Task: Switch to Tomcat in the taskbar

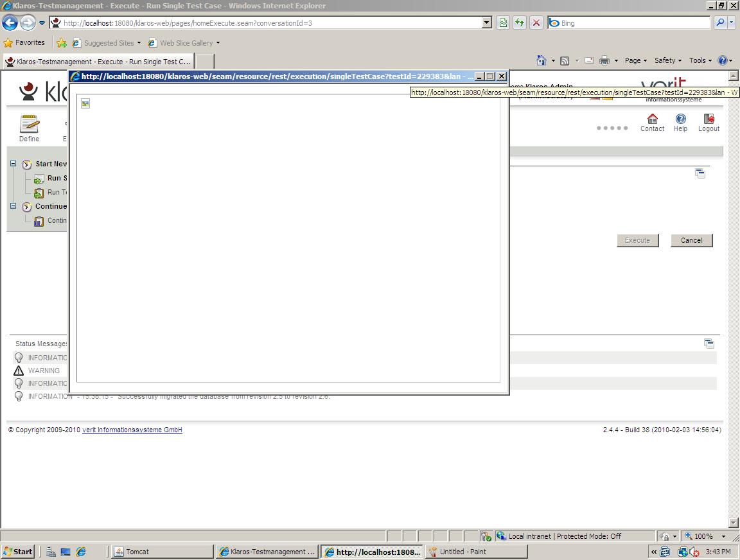Action: [163, 552]
